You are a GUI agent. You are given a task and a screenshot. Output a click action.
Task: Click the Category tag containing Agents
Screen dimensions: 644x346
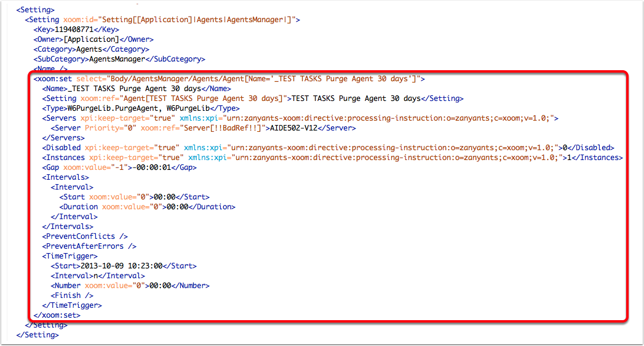[91, 49]
